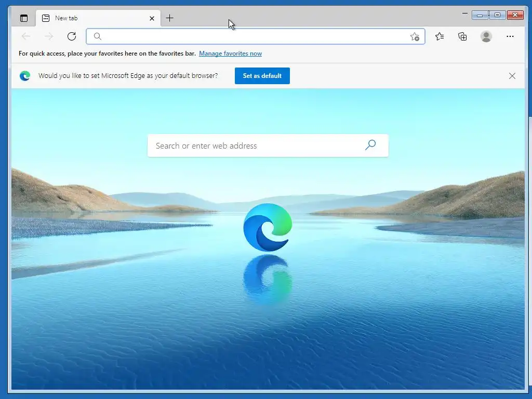532x399 pixels.
Task: Click the Search or enter web address box
Action: point(268,145)
